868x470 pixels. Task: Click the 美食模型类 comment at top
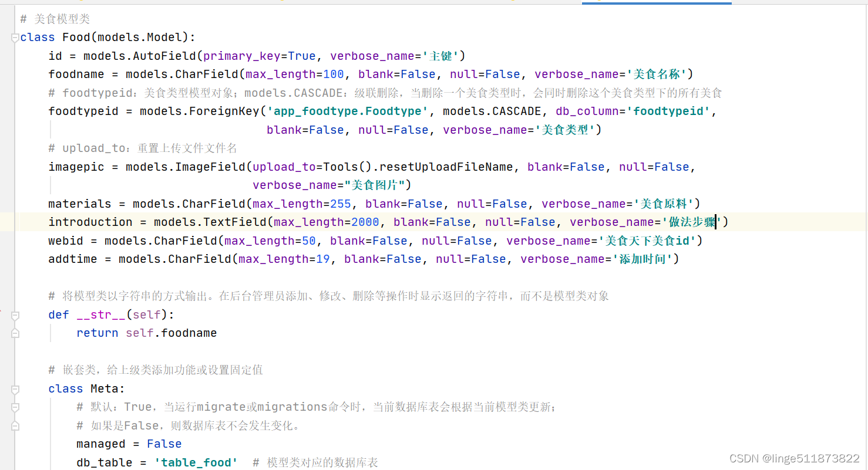55,19
